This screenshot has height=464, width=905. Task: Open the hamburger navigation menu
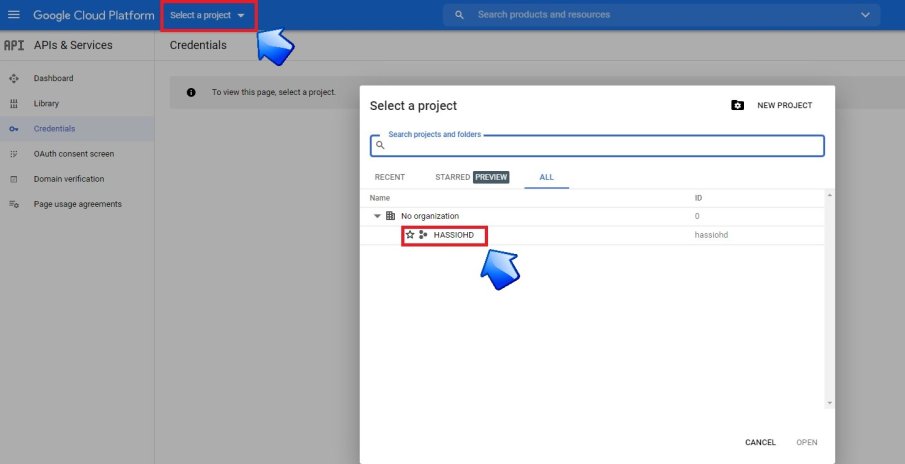tap(14, 14)
